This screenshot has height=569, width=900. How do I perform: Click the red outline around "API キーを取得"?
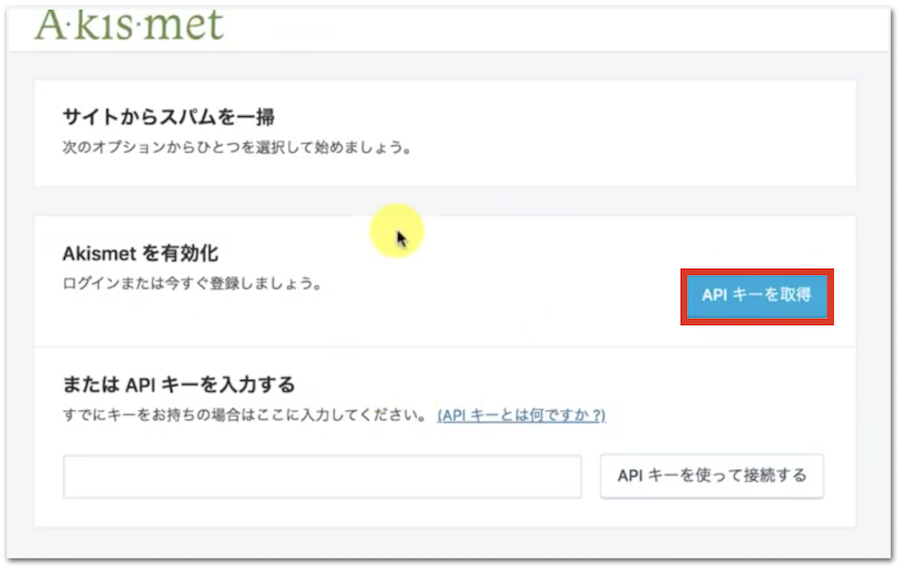click(x=757, y=270)
